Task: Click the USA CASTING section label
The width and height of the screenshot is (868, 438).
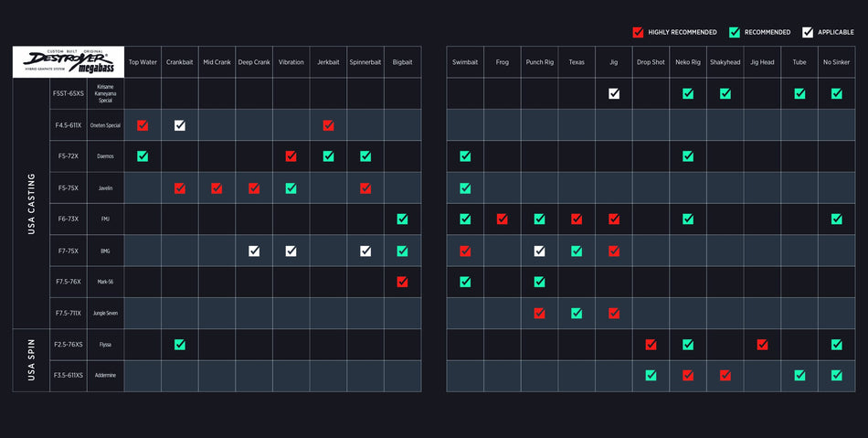Action: (x=31, y=204)
